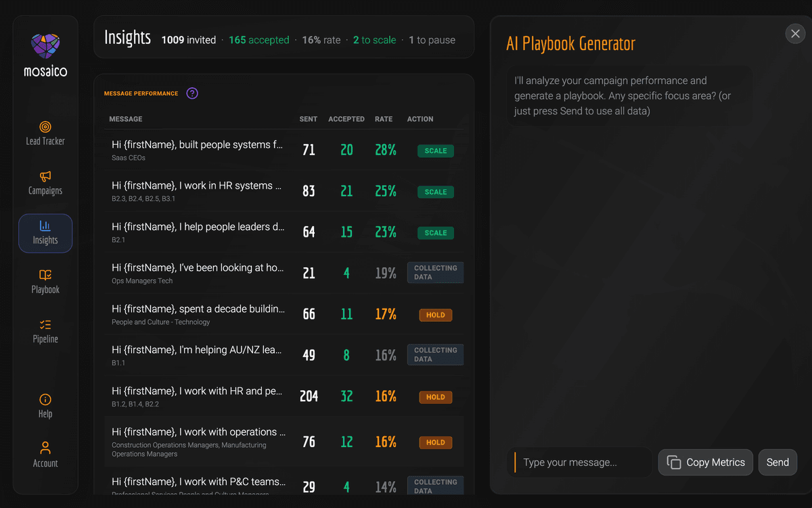Click the RATE column header
This screenshot has width=812, height=508.
click(384, 119)
